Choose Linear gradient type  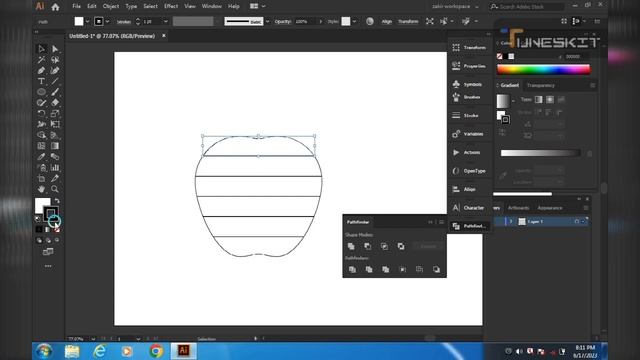(539, 100)
